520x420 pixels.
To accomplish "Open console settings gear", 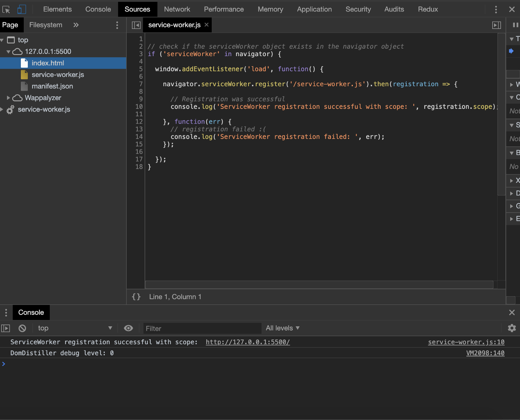I will pos(512,328).
